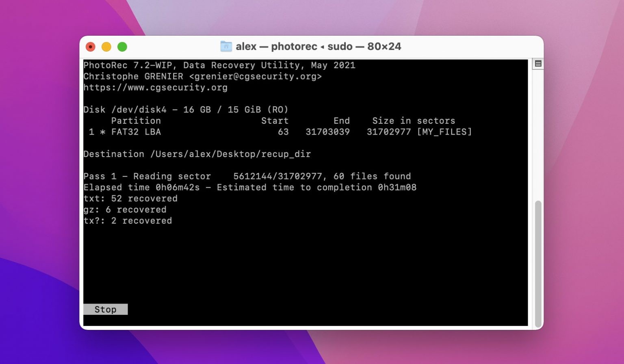Click the 'Christophe GRENIER' author name
The width and height of the screenshot is (624, 364).
pos(133,76)
